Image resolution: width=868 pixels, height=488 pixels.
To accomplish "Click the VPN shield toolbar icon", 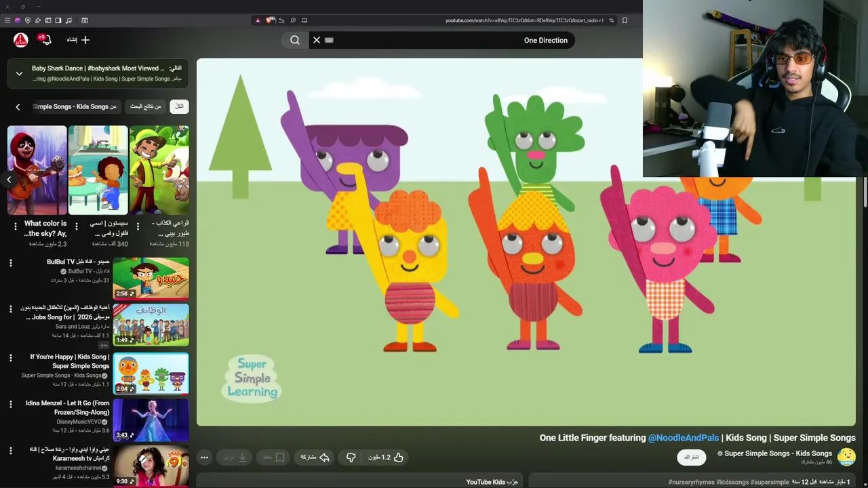I will 28,20.
